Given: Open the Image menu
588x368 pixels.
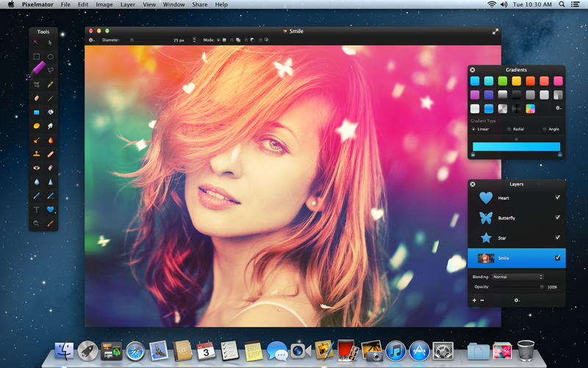Looking at the screenshot, I should point(104,4).
